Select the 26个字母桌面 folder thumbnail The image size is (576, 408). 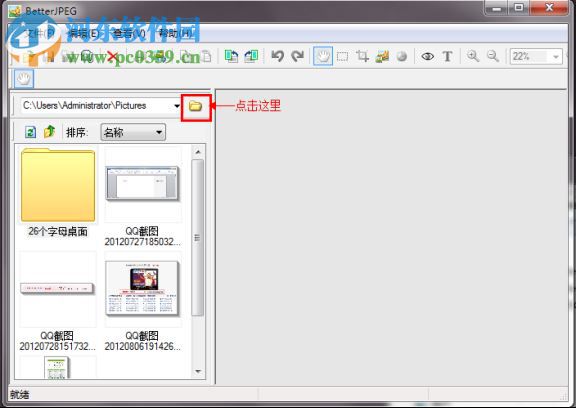click(58, 185)
